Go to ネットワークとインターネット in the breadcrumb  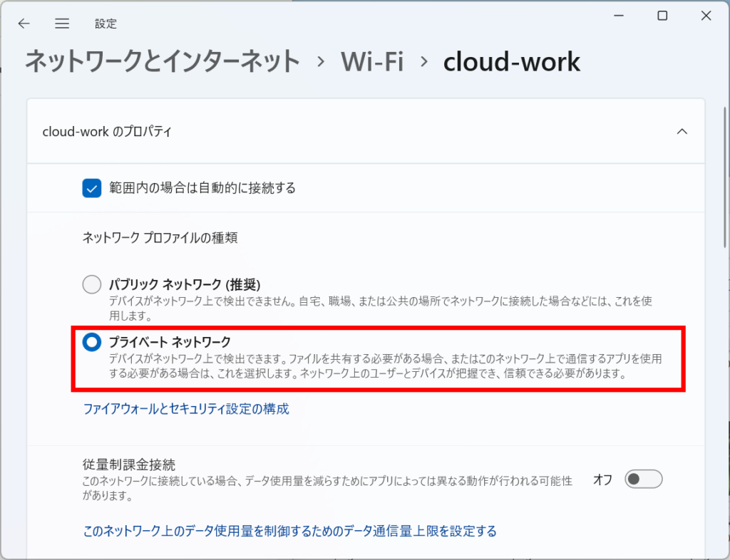pyautogui.click(x=163, y=62)
